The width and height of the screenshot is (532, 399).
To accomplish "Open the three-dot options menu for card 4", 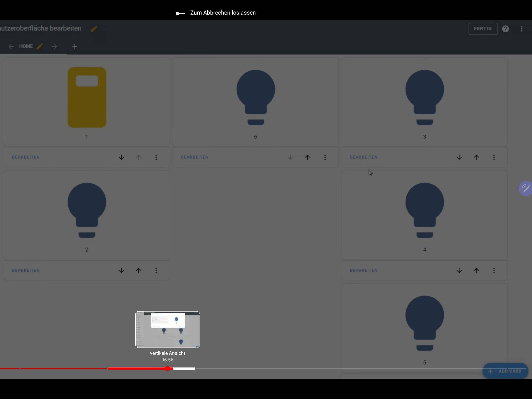I will pos(494,270).
